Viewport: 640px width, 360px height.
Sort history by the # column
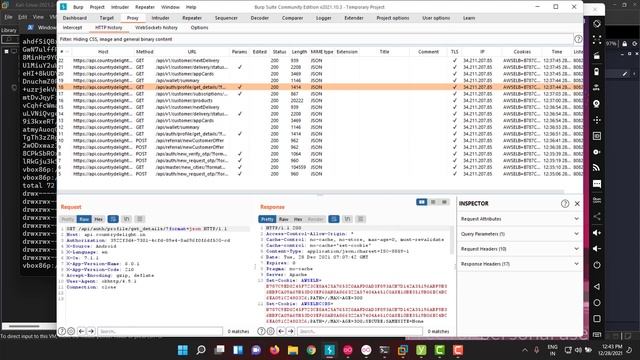pos(64,52)
